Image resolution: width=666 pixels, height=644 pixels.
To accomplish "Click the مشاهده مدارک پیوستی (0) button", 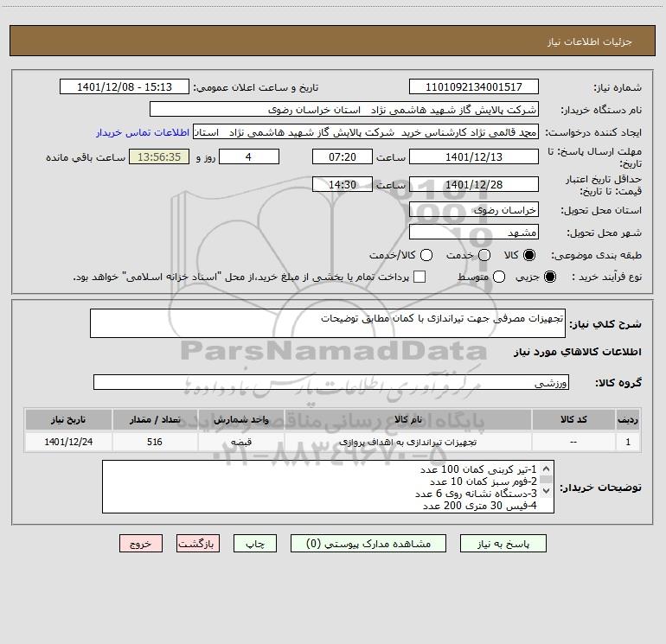I will tap(368, 544).
